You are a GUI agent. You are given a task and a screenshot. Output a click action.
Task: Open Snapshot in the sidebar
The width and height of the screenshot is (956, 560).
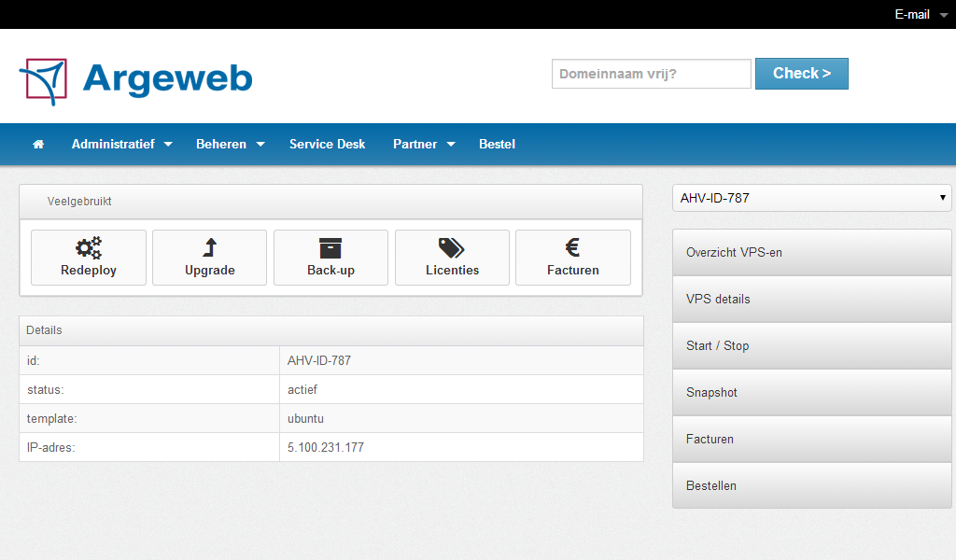pyautogui.click(x=811, y=393)
